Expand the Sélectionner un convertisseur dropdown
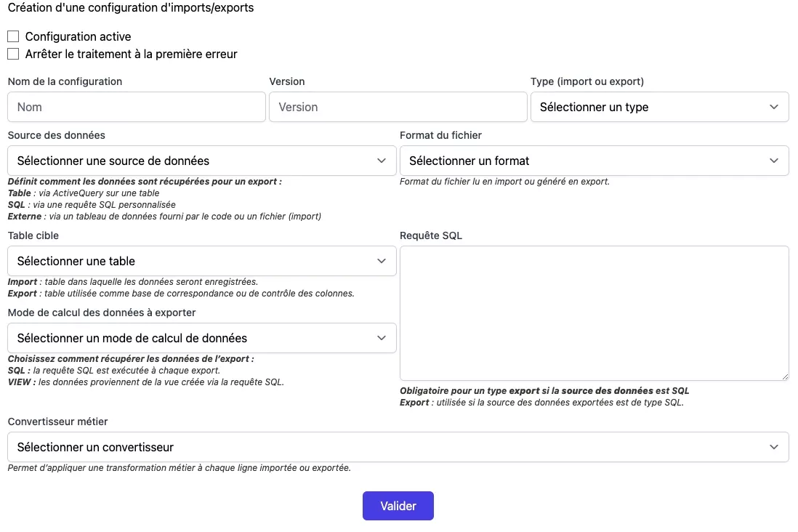This screenshot has width=798, height=532. [398, 447]
